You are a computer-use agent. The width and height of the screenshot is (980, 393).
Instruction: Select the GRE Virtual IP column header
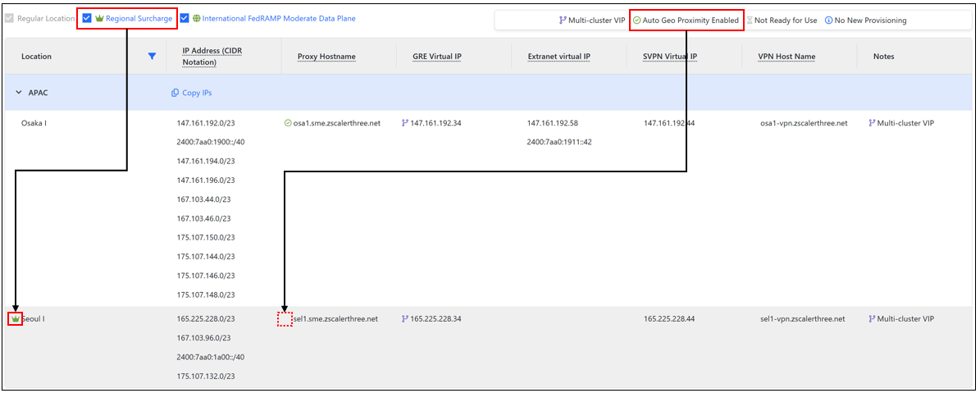(437, 57)
